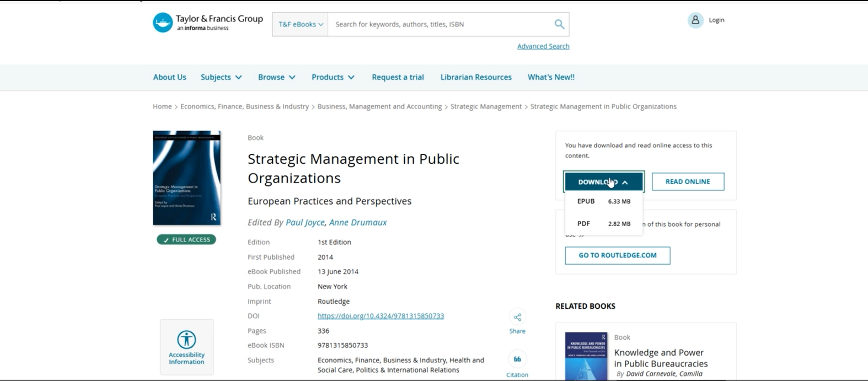Expand the Subjects menu
Image resolution: width=868 pixels, height=381 pixels.
(x=221, y=77)
